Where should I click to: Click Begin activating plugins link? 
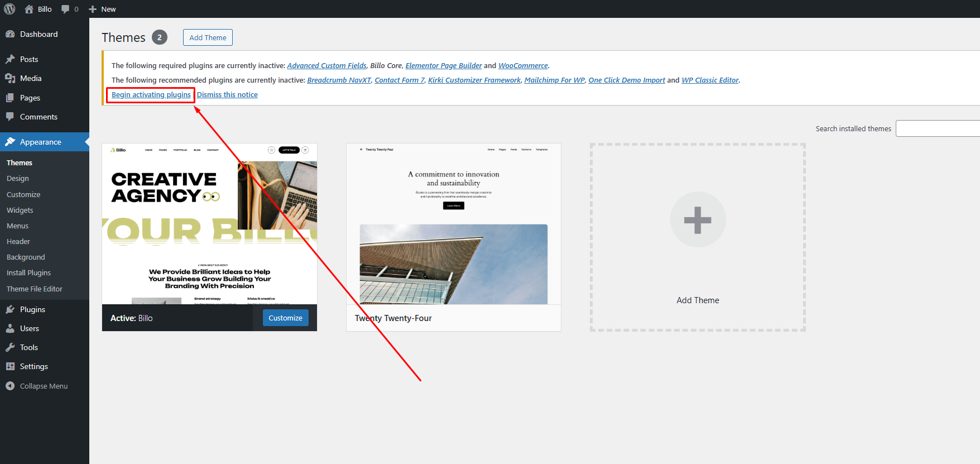(151, 94)
